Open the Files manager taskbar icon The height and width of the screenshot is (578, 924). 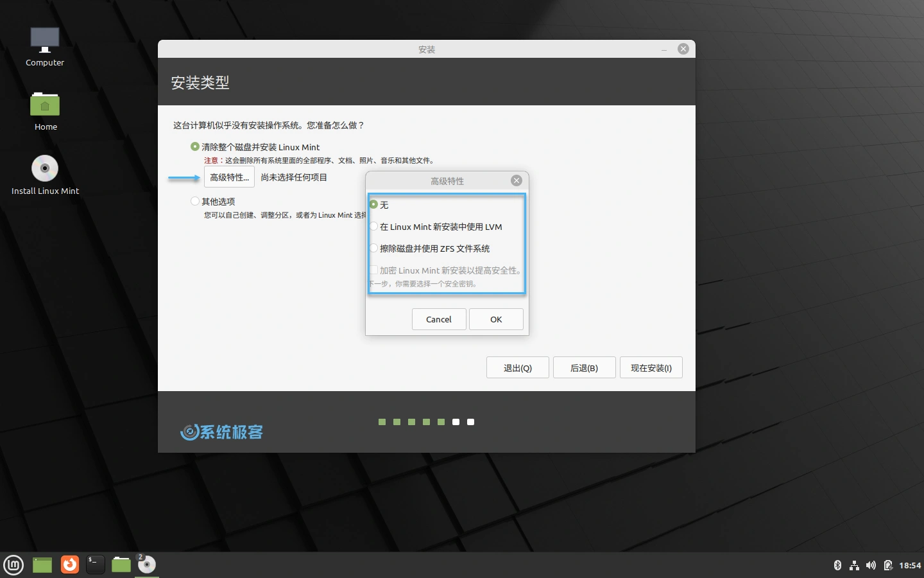(121, 565)
